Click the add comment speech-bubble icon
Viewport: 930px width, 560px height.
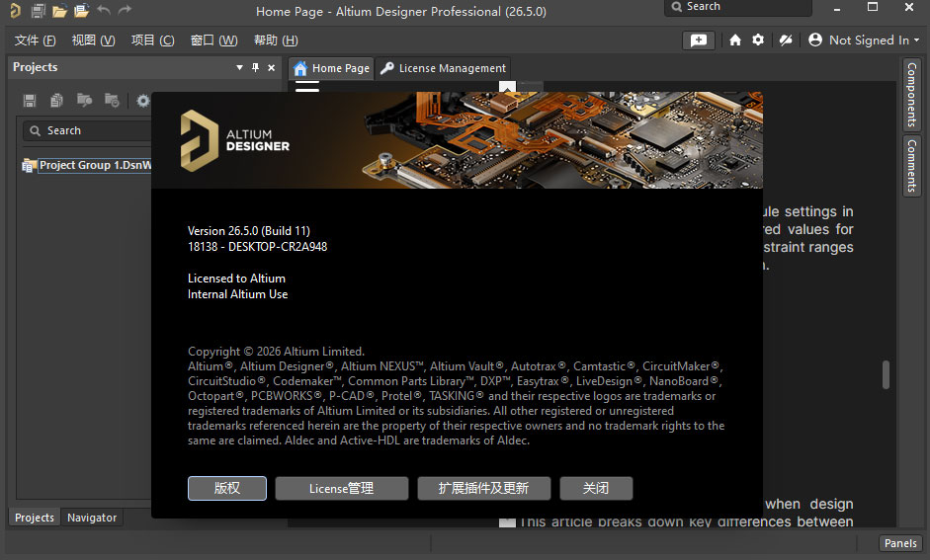pos(699,40)
